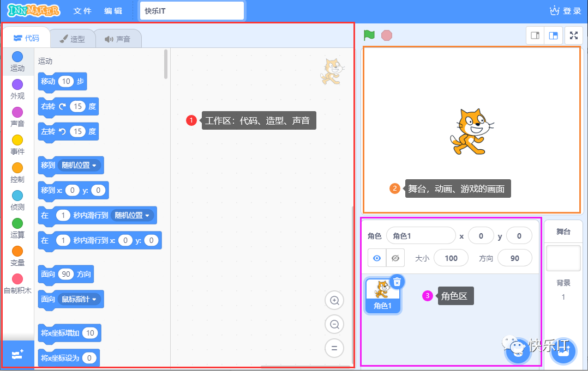
Task: Select the 控制 control category
Action: [x=17, y=173]
